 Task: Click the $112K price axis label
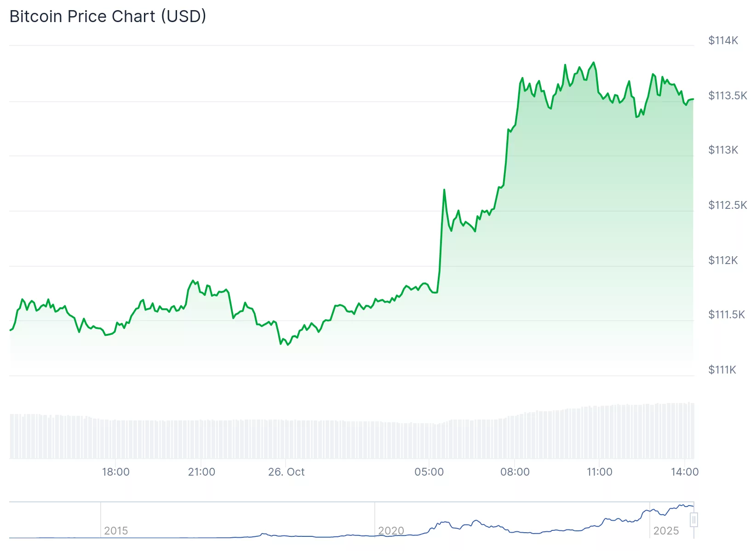coord(723,260)
